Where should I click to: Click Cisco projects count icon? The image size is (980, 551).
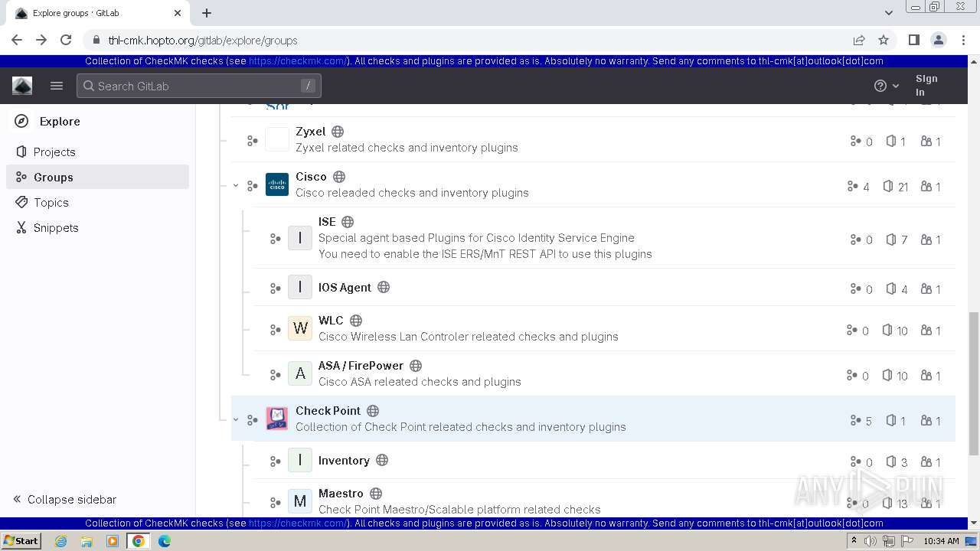(x=888, y=186)
